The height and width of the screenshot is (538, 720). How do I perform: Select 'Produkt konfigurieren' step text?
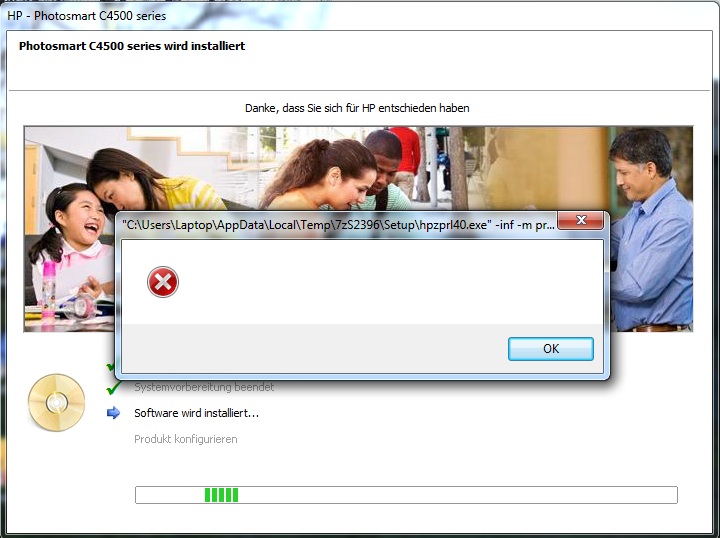186,439
